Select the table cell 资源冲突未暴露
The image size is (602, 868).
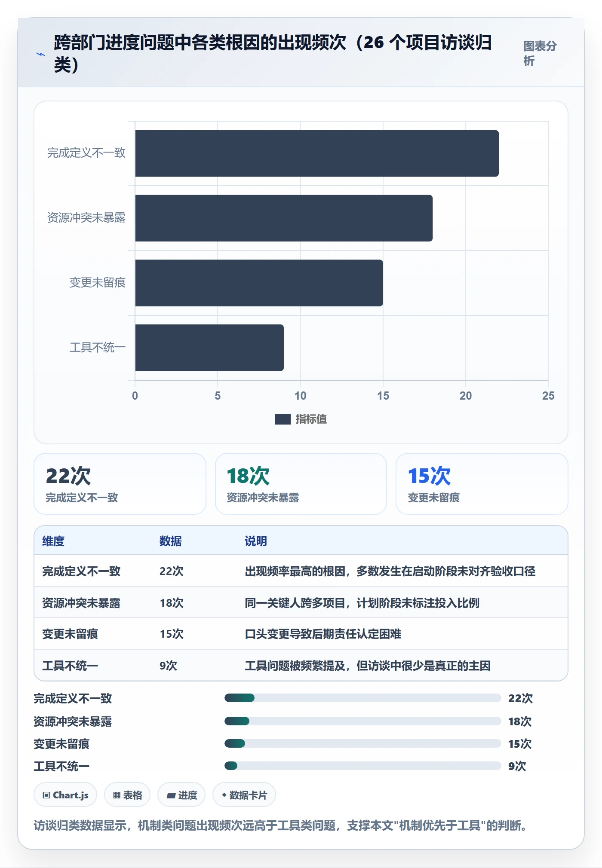81,603
